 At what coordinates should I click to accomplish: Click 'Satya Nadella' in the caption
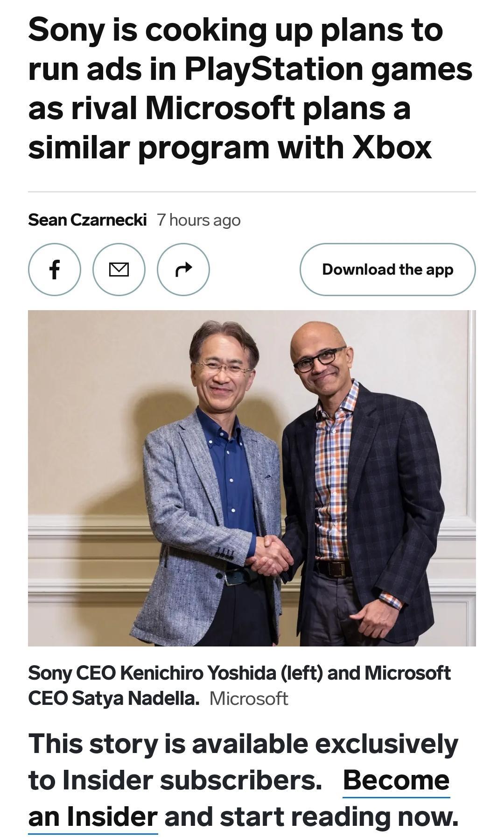pyautogui.click(x=136, y=699)
